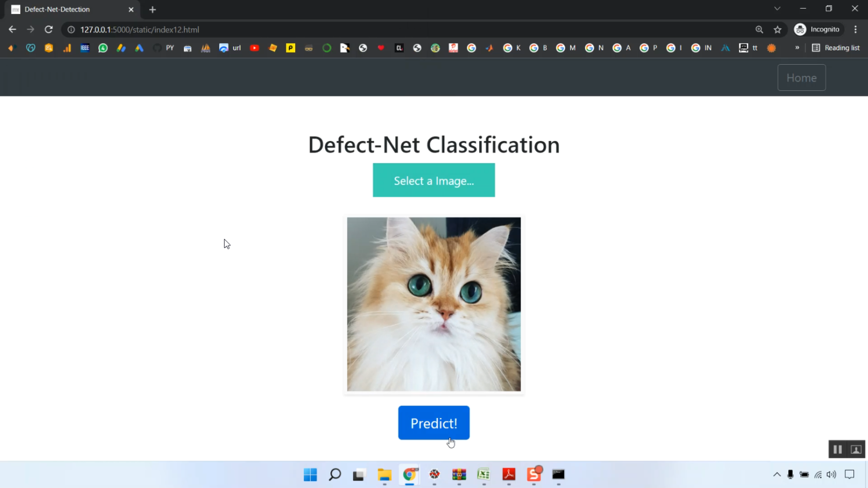
Task: Go to Home in the navbar
Action: 801,77
